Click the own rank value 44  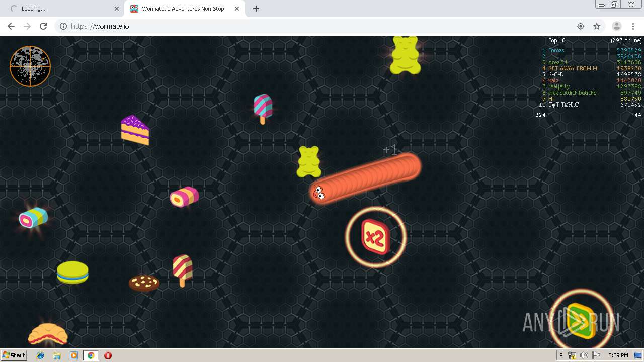point(638,115)
